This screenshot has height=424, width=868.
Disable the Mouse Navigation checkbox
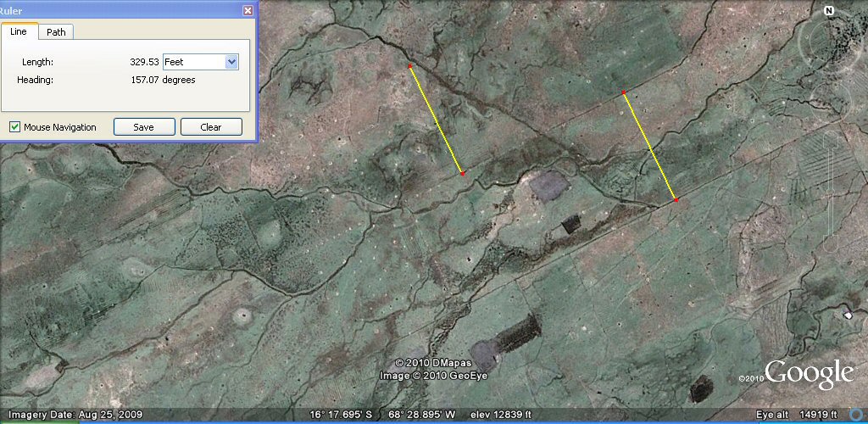tap(15, 127)
